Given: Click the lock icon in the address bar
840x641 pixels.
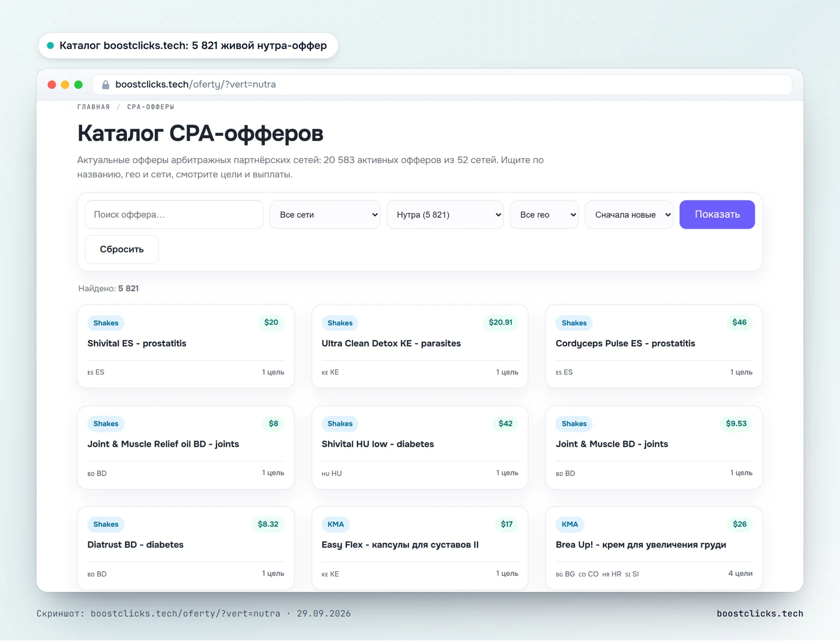Looking at the screenshot, I should coord(106,85).
